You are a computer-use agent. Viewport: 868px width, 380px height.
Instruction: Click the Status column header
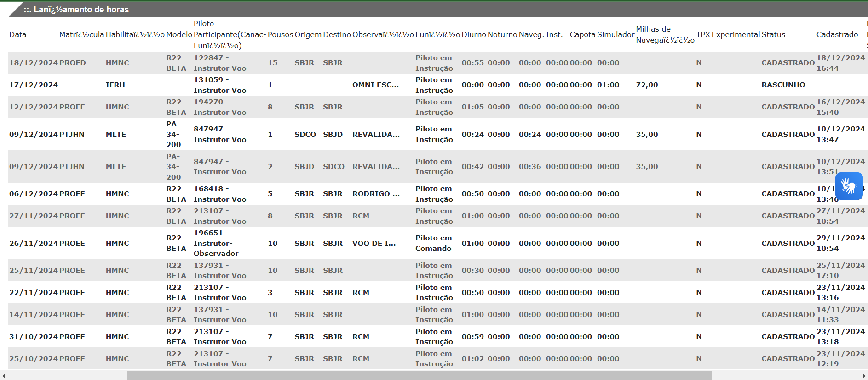coord(773,35)
